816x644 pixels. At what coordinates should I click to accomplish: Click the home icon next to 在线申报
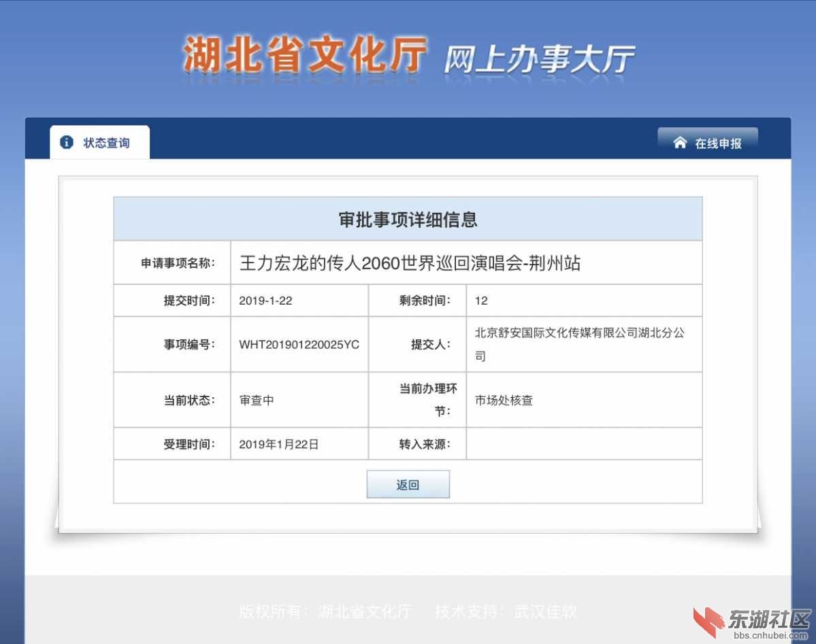click(x=680, y=143)
